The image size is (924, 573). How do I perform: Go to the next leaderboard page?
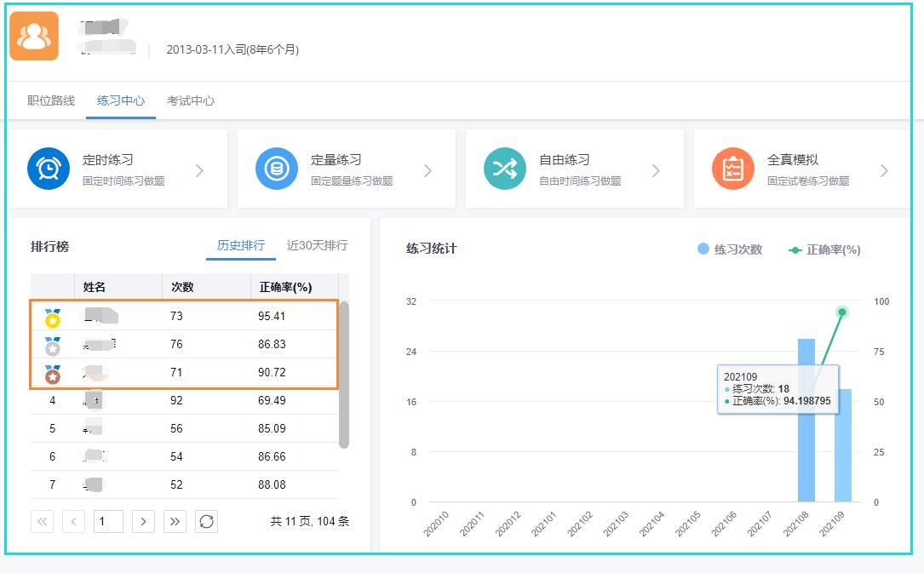click(x=141, y=521)
